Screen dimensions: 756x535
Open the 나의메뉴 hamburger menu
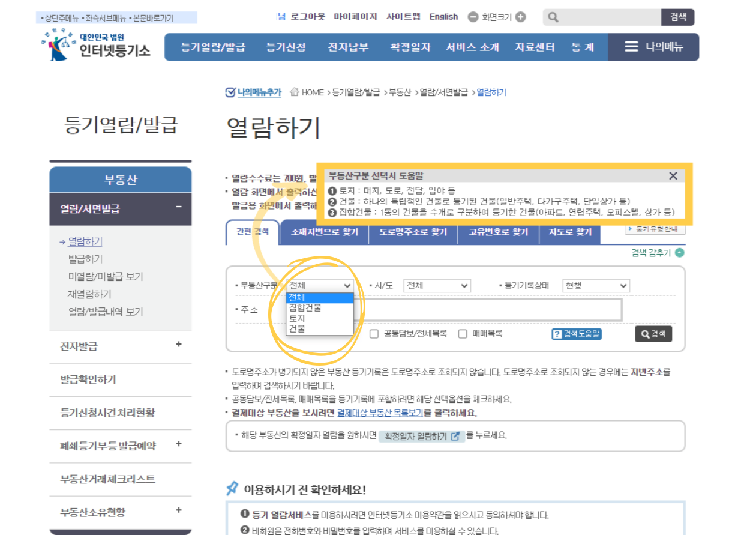pos(630,47)
